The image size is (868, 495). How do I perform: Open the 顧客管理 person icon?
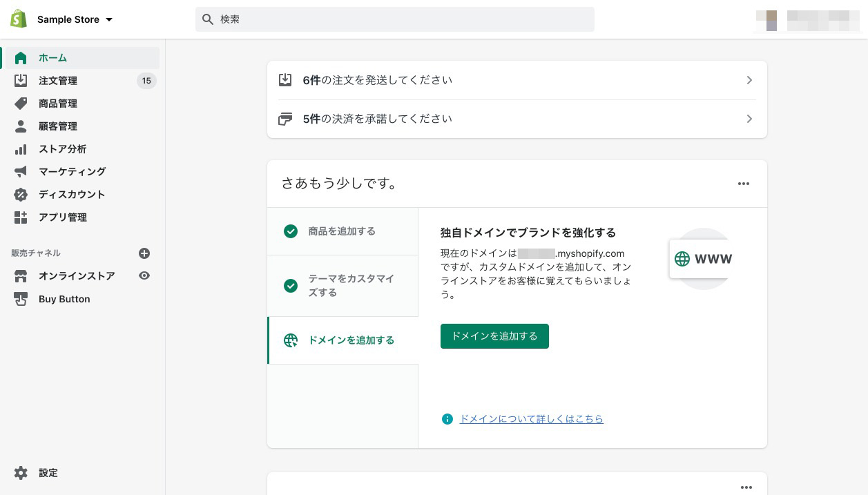click(x=21, y=126)
